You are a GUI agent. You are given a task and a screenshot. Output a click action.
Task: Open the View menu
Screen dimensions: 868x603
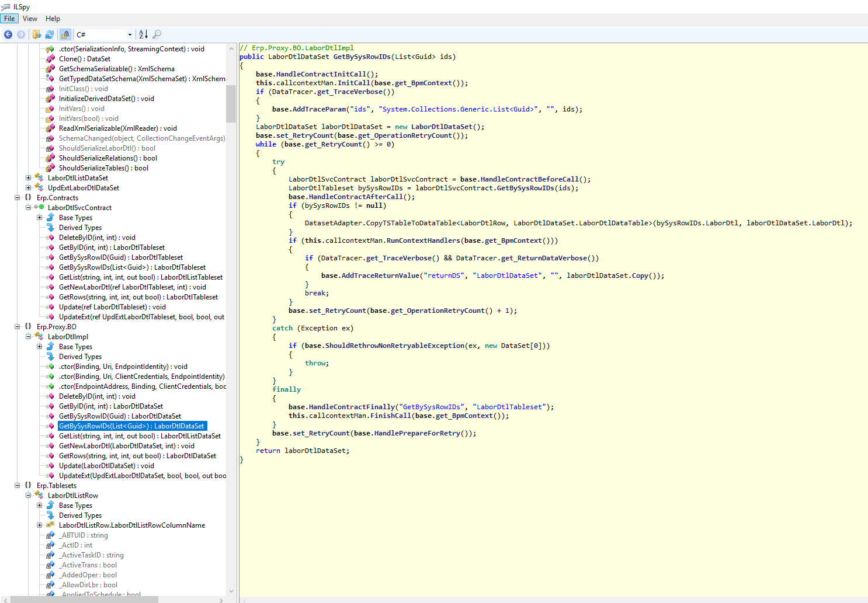click(x=30, y=19)
